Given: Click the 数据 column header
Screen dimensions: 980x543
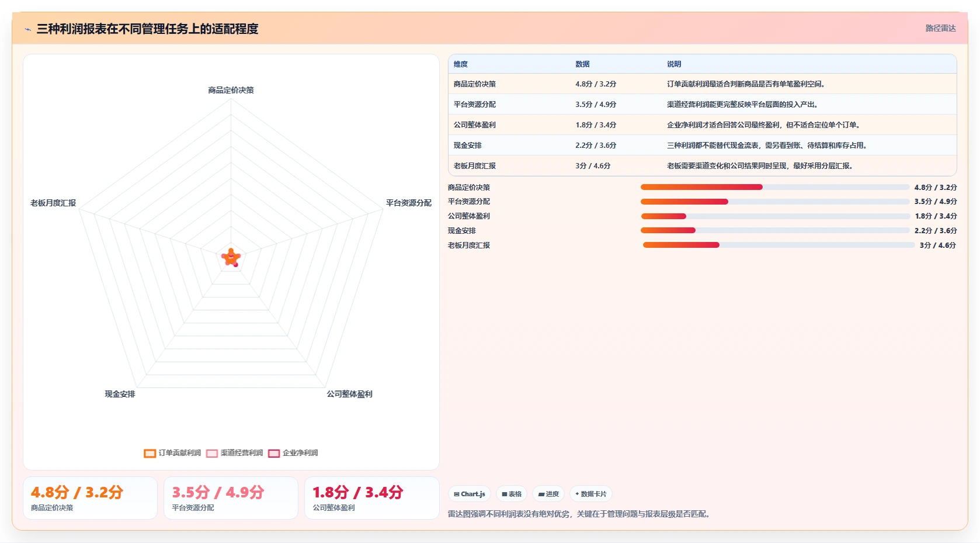Looking at the screenshot, I should tap(582, 64).
